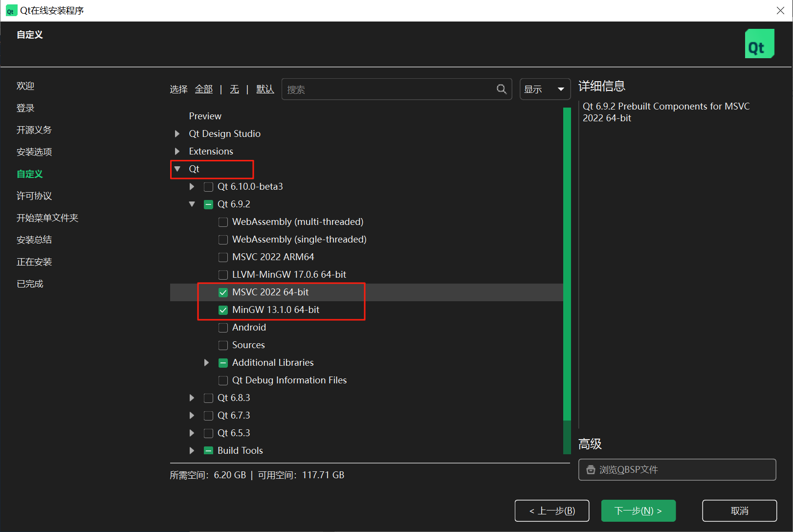Select all components via 全部 link
Screen dimensions: 793x532
(x=204, y=89)
